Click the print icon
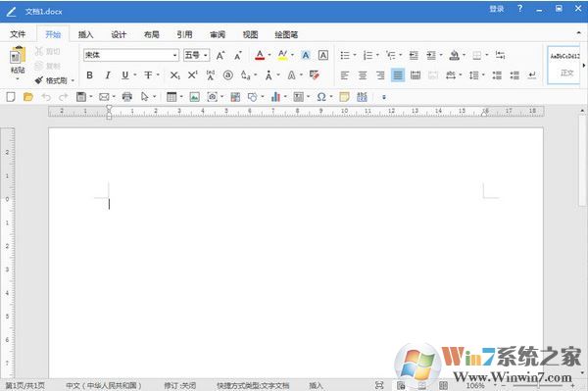Image resolution: width=588 pixels, height=391 pixels. pyautogui.click(x=127, y=97)
